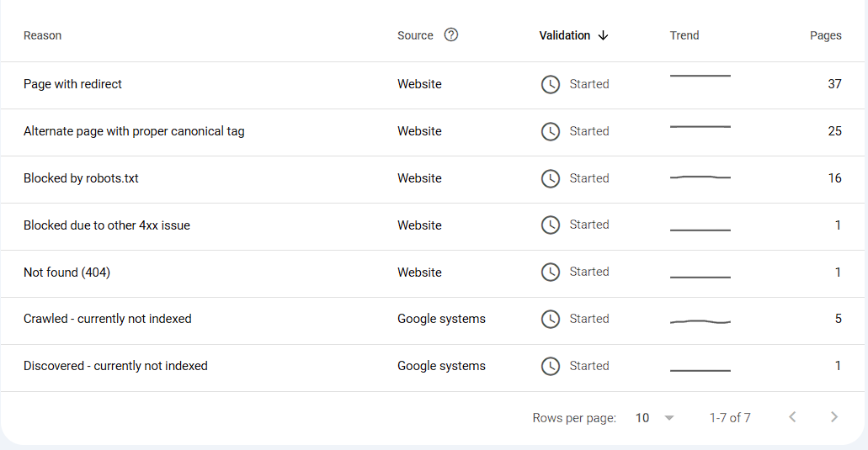Click clock icon in Page with redirect row

[551, 84]
